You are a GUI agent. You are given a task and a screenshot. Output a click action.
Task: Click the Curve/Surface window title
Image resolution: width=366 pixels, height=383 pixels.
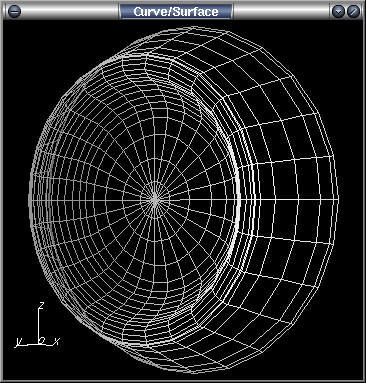pyautogui.click(x=176, y=12)
